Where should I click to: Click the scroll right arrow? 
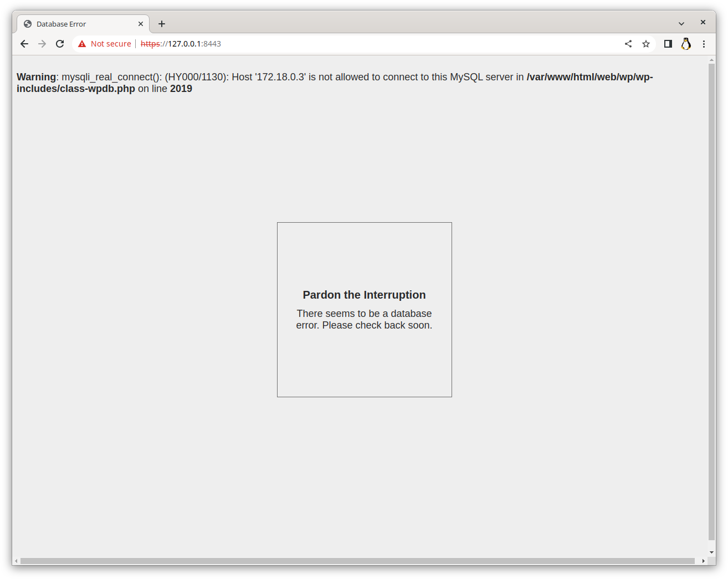click(x=704, y=561)
